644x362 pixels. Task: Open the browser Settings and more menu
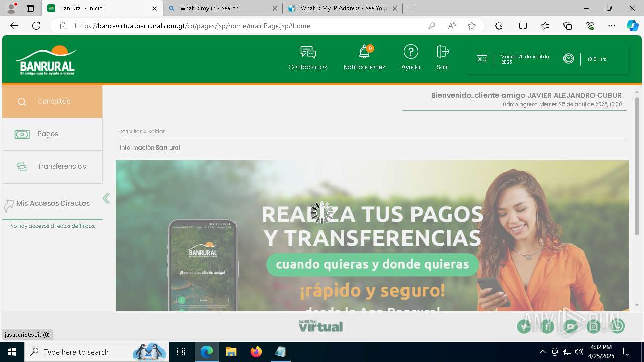coord(612,26)
